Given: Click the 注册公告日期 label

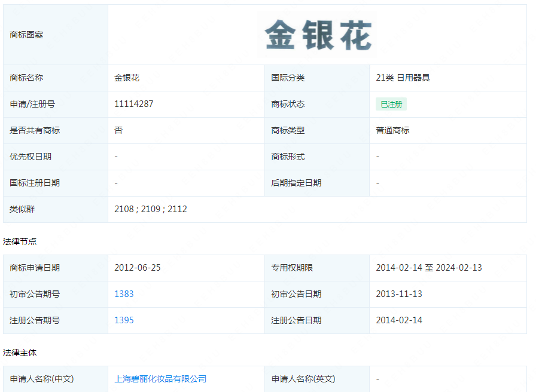Looking at the screenshot, I should click(296, 320).
